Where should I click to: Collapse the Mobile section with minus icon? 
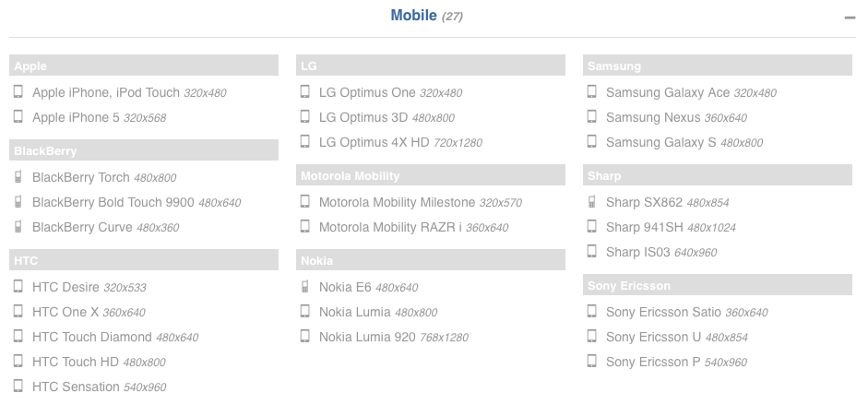850,18
